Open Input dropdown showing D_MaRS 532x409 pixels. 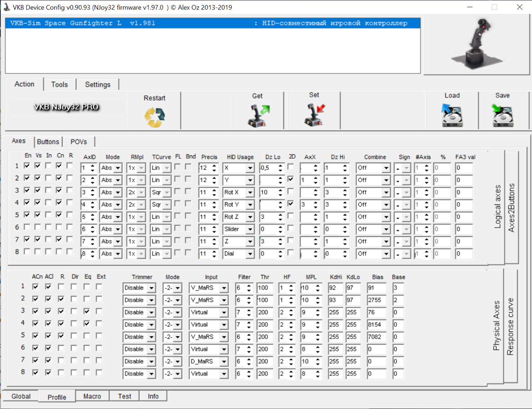224,362
